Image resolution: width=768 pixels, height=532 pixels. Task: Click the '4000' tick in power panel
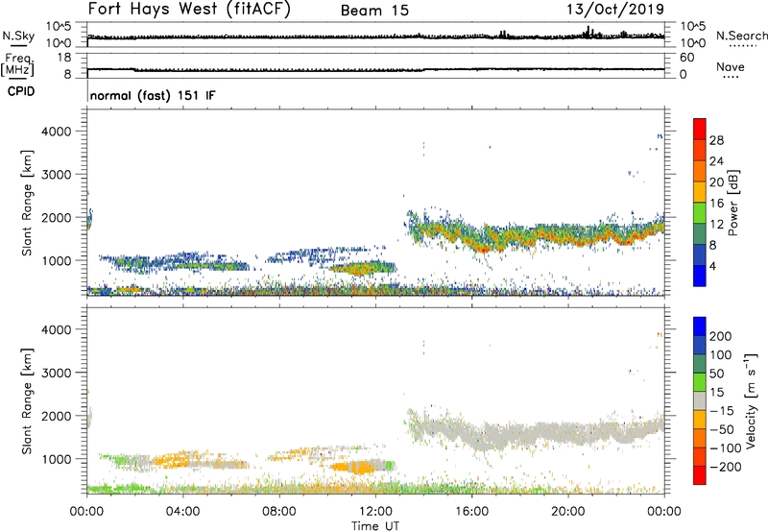tap(57, 132)
